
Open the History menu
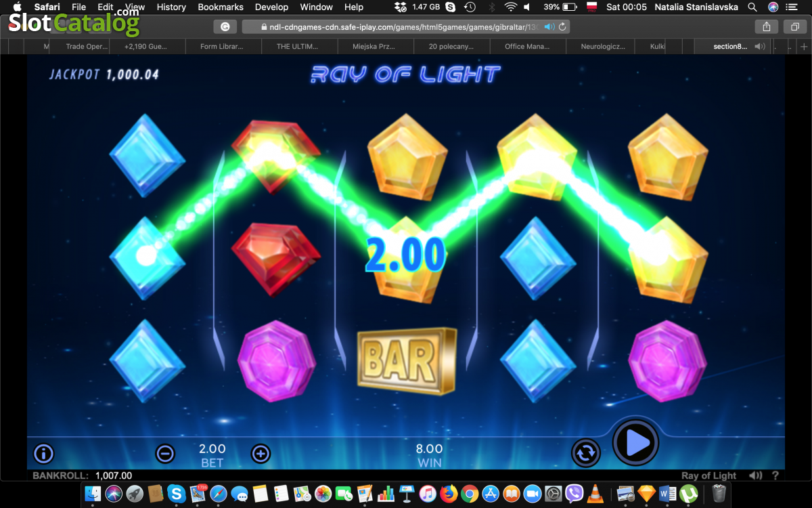click(x=171, y=7)
